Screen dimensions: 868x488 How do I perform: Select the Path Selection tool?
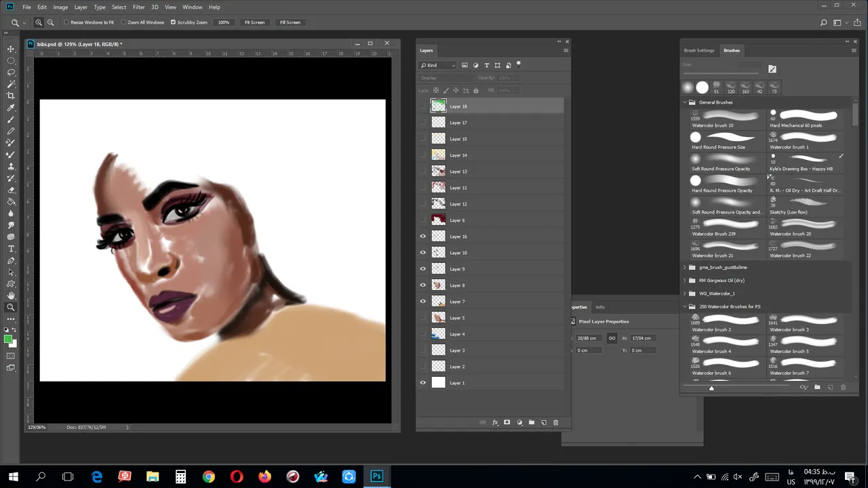[x=11, y=272]
